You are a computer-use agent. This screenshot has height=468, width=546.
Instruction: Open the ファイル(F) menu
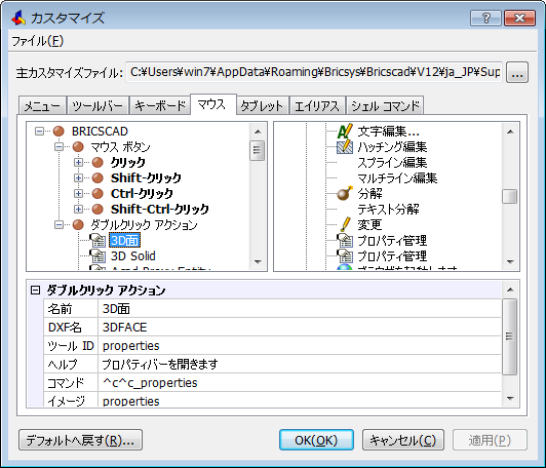point(38,41)
